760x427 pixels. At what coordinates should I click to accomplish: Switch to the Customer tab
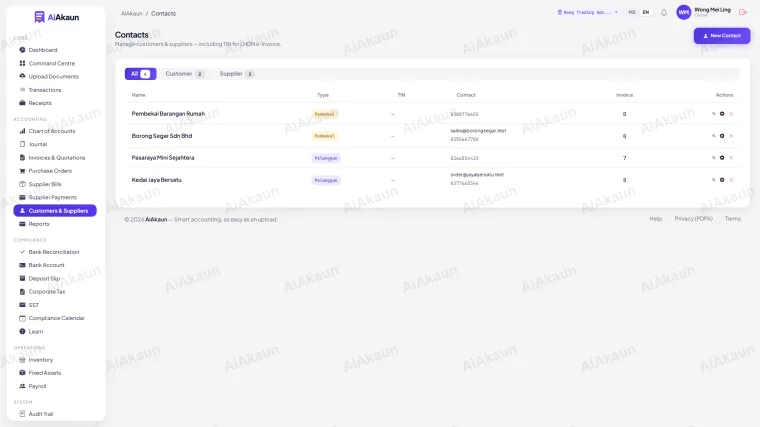click(x=185, y=74)
